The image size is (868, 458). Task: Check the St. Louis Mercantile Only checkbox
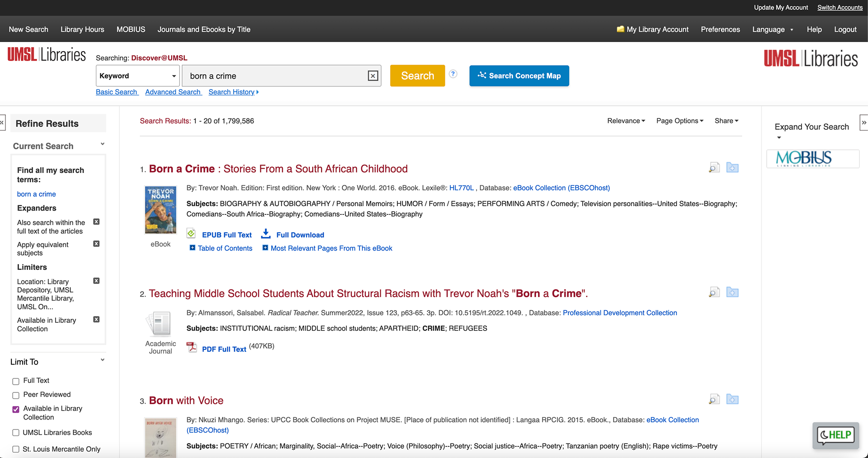pos(16,449)
